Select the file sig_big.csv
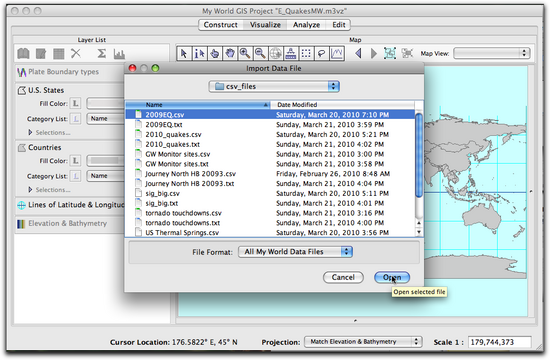The height and width of the screenshot is (360, 550). [270, 193]
